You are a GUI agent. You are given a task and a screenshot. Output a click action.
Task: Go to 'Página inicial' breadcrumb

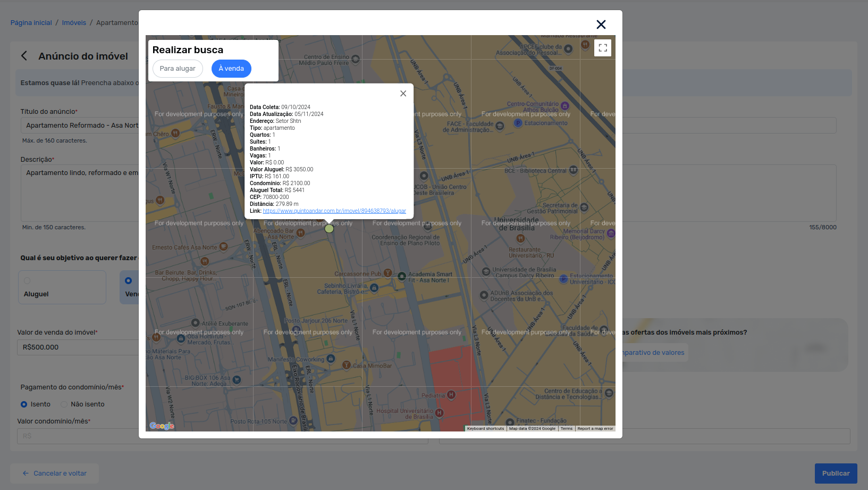(x=31, y=23)
